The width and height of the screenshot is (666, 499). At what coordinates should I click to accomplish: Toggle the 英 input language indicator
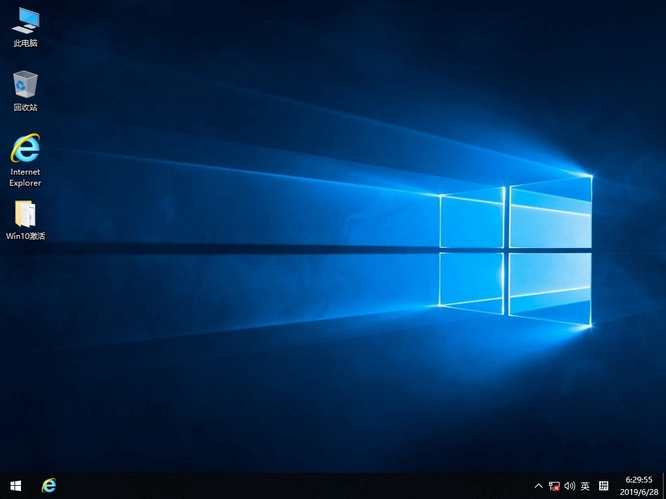(585, 486)
